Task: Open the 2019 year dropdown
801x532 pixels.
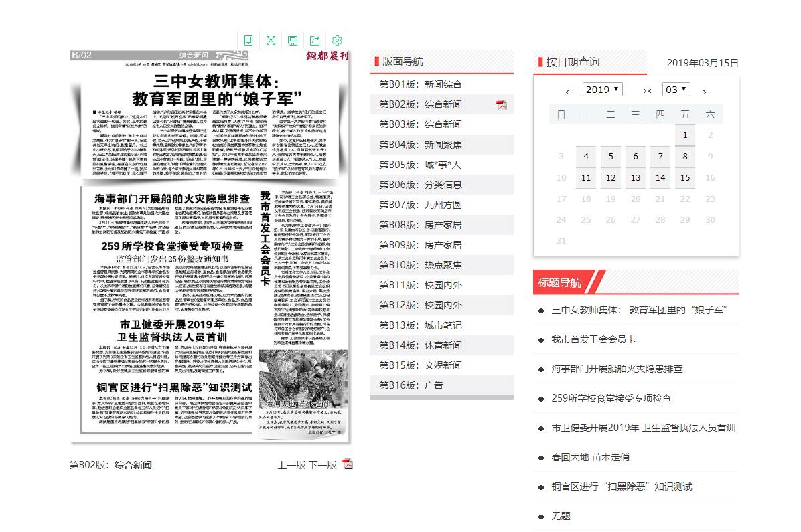Action: point(602,90)
